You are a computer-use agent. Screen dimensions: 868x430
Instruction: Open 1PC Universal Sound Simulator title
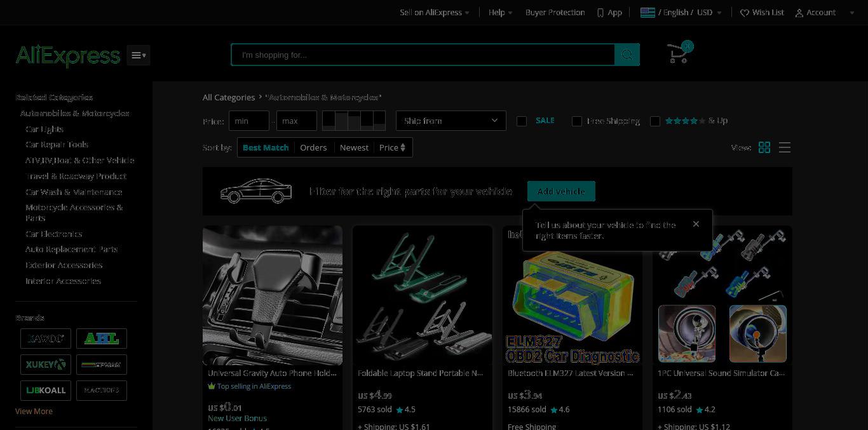[x=721, y=373]
